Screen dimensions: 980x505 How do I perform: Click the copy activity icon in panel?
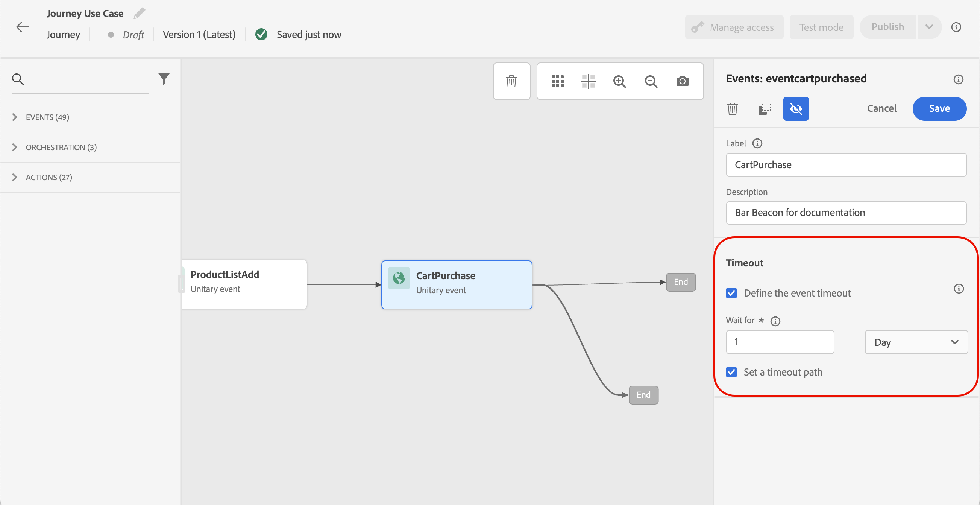(764, 109)
